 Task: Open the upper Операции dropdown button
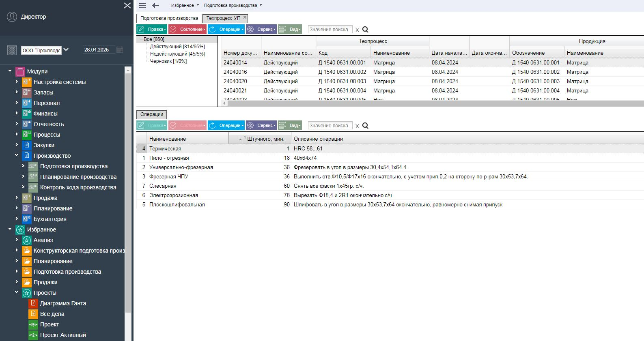[226, 29]
